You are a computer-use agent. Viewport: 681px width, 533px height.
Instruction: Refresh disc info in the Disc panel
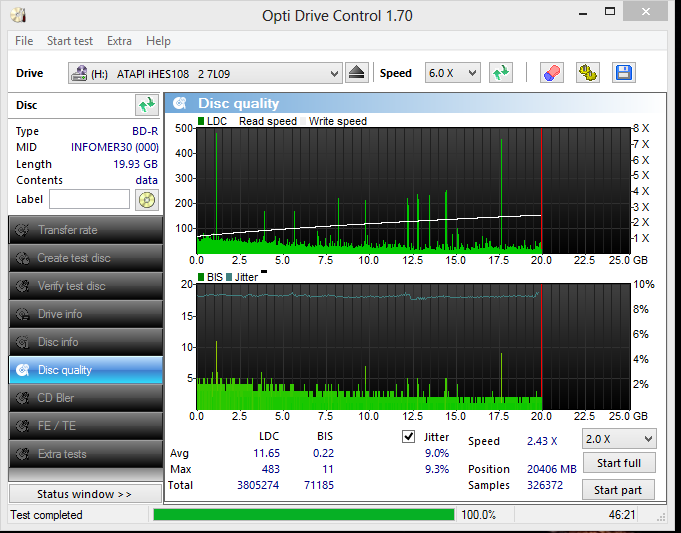pyautogui.click(x=146, y=105)
